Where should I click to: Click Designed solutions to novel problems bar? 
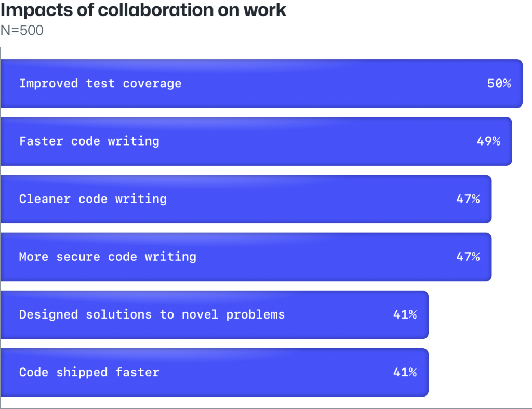(215, 314)
